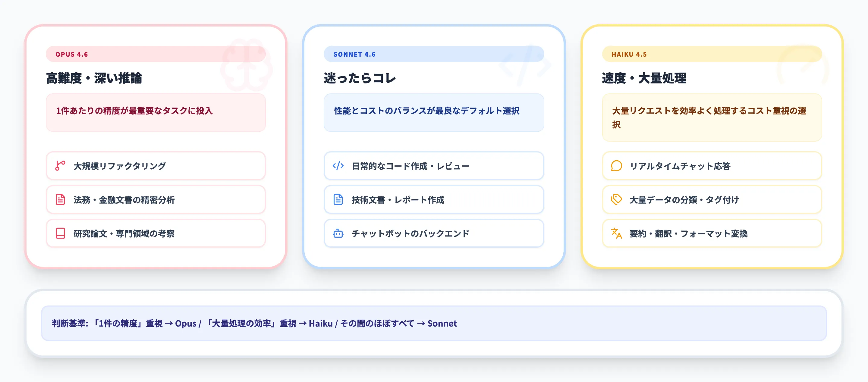This screenshot has height=382, width=868.
Task: Open the 大規模リファクタリング item
Action: tap(155, 166)
